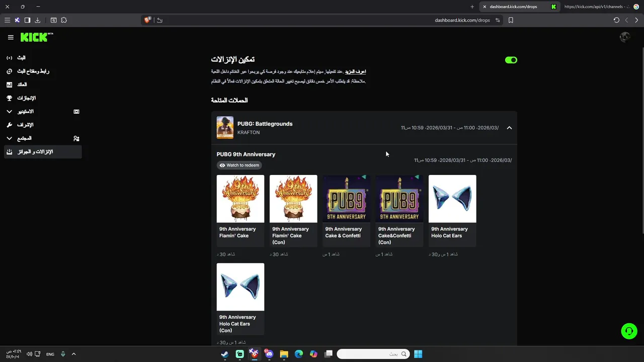Open the الإنجازات sidebar item
Viewport: 644px width, 362px height.
coord(43,98)
